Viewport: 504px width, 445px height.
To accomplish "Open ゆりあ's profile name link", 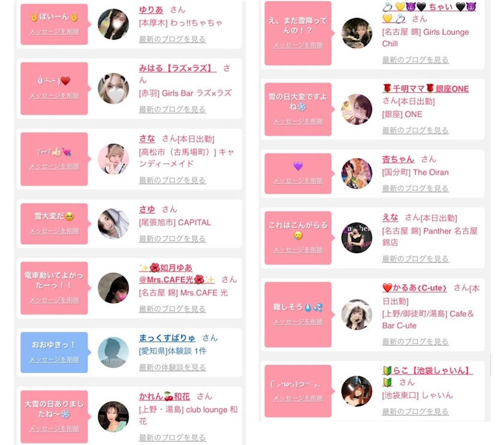I will [151, 10].
